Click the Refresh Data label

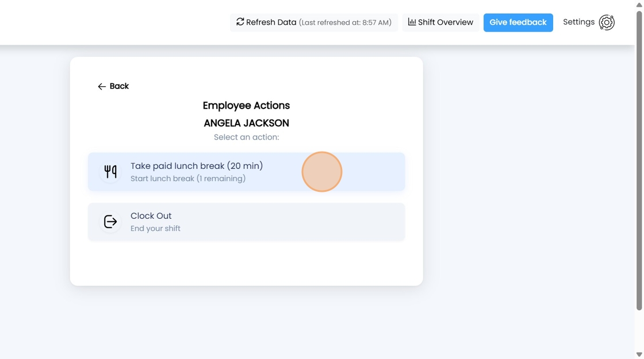pos(271,22)
